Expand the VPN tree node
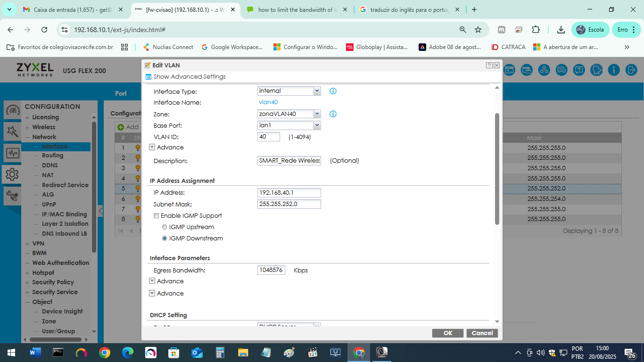This screenshot has height=362, width=644. coord(27,244)
